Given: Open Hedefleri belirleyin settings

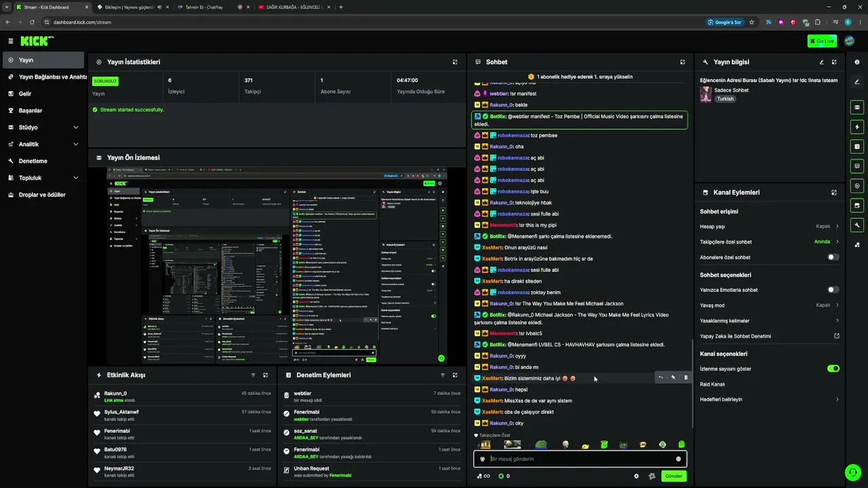Looking at the screenshot, I should point(770,399).
